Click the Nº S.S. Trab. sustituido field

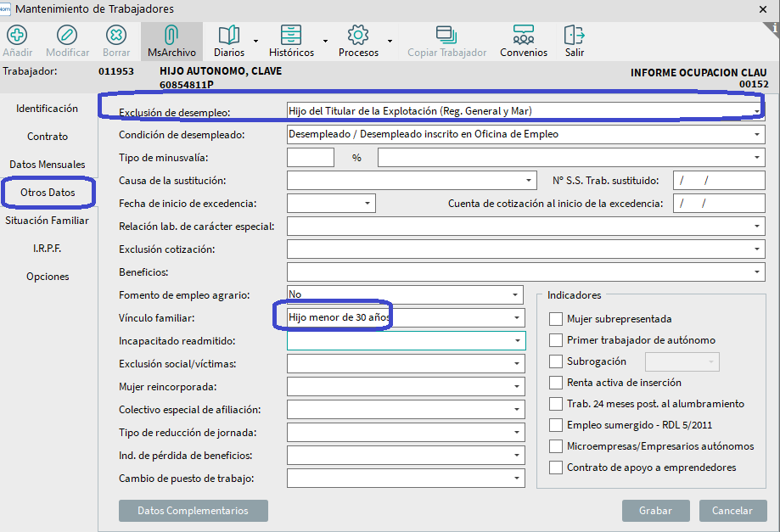(x=719, y=181)
